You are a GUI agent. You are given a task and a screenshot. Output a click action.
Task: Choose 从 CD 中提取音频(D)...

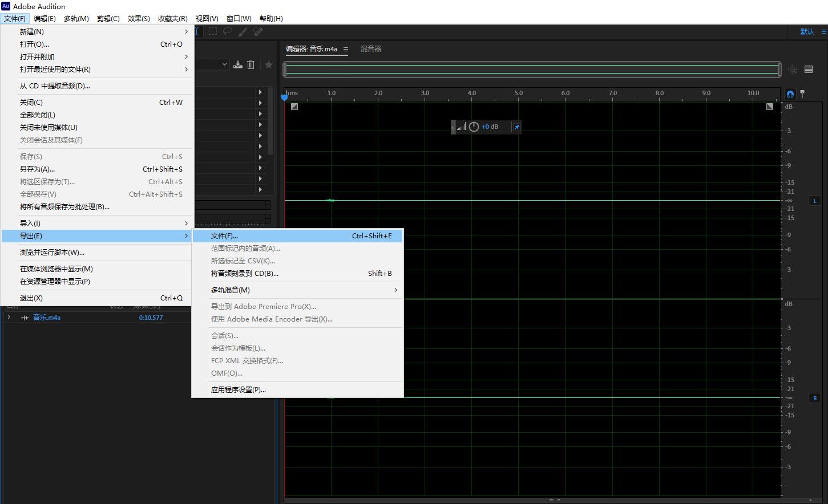tap(98, 86)
